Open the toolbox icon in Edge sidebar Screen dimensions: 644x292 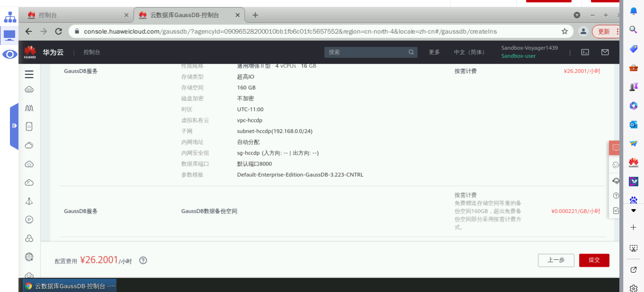[634, 68]
